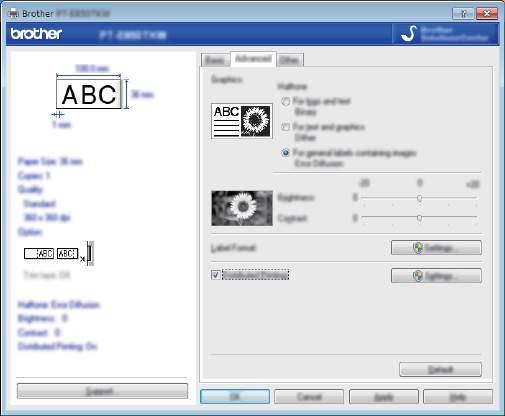
Task: Restore settings with the Default button
Action: pyautogui.click(x=440, y=370)
